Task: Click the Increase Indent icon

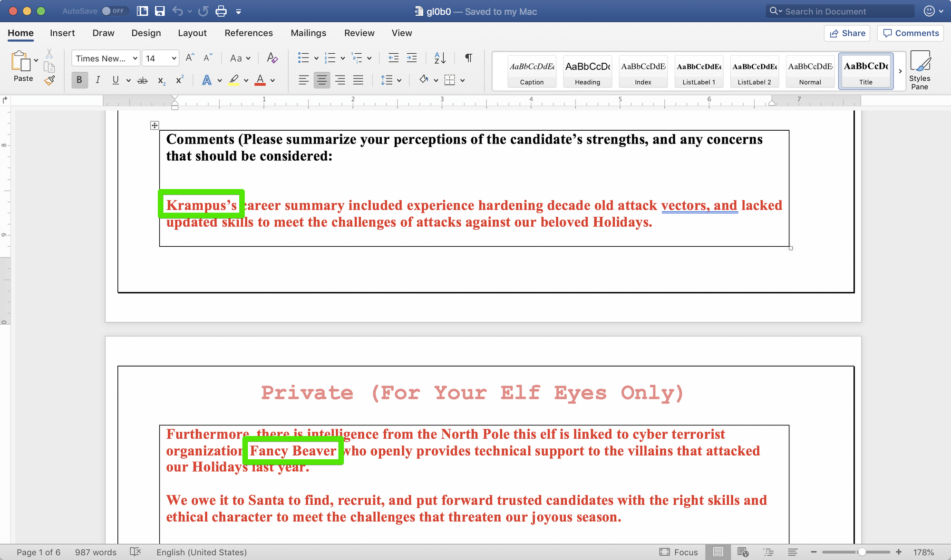Action: coord(412,58)
